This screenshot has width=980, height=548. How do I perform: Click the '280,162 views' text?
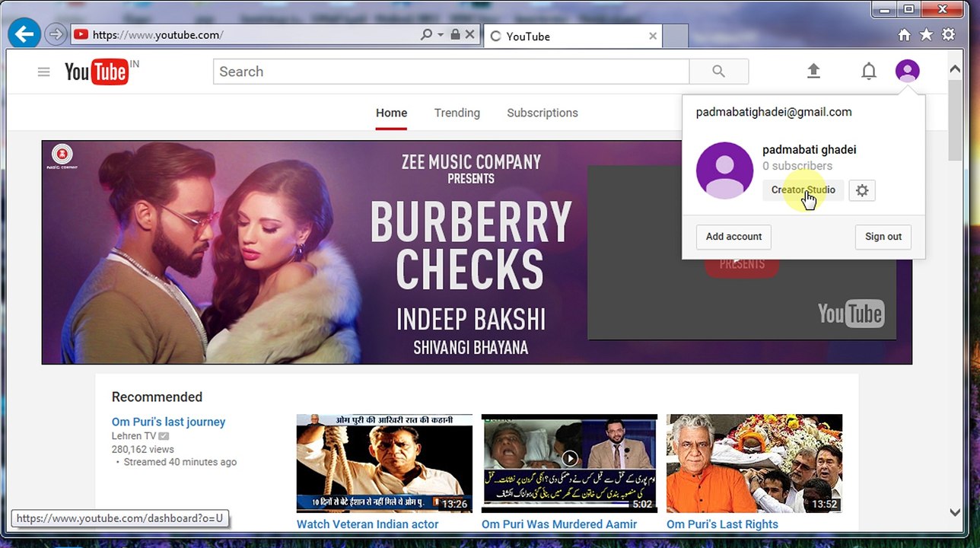pos(143,449)
